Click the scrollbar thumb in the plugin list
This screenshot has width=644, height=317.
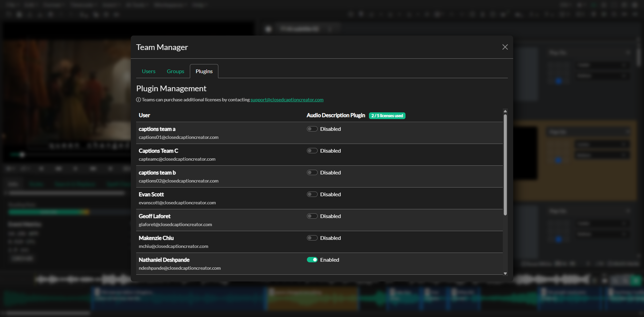[505, 164]
